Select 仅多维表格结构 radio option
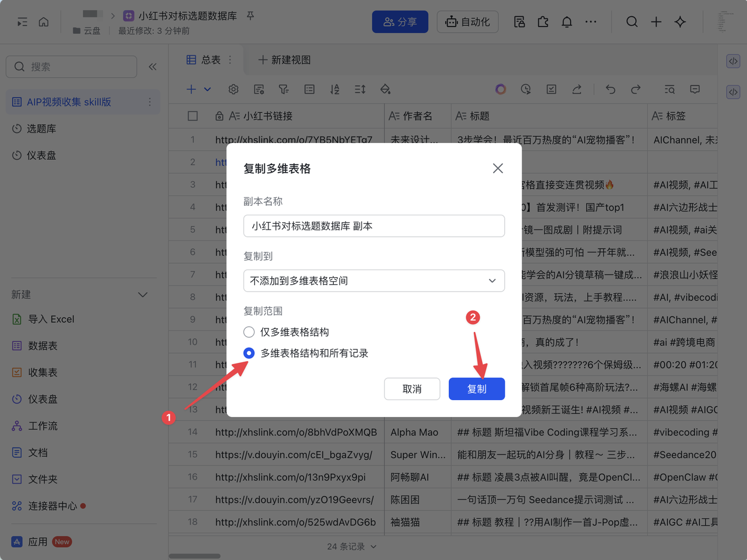The width and height of the screenshot is (747, 560). click(249, 332)
